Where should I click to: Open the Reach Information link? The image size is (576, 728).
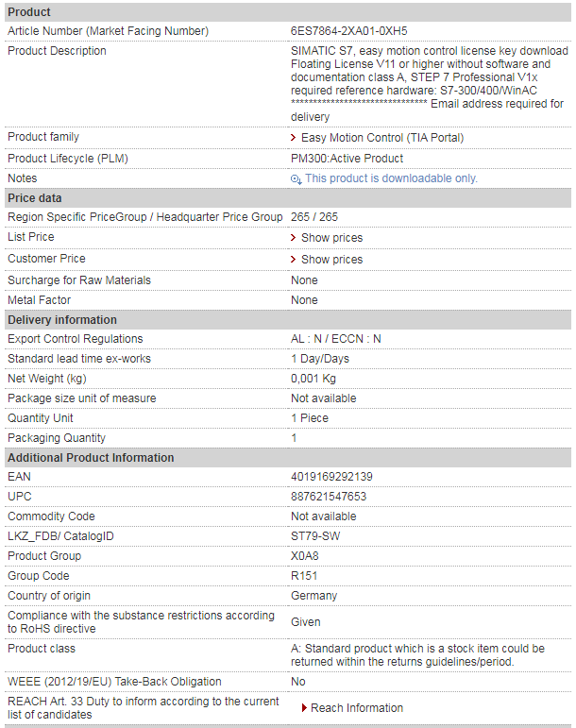(x=357, y=708)
